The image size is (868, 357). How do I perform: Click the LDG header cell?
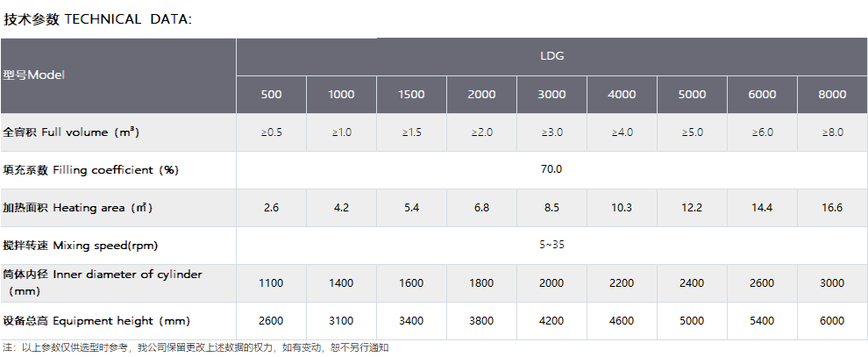pos(551,56)
